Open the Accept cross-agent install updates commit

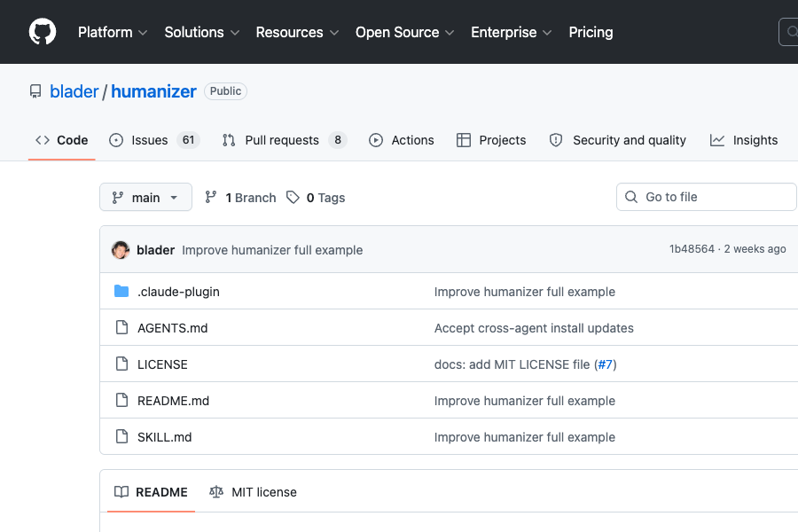[534, 328]
